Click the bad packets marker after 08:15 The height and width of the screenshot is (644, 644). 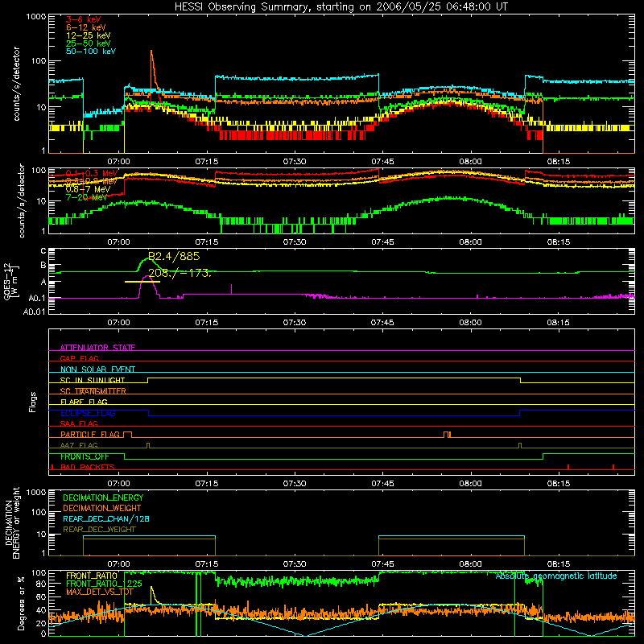(x=568, y=467)
